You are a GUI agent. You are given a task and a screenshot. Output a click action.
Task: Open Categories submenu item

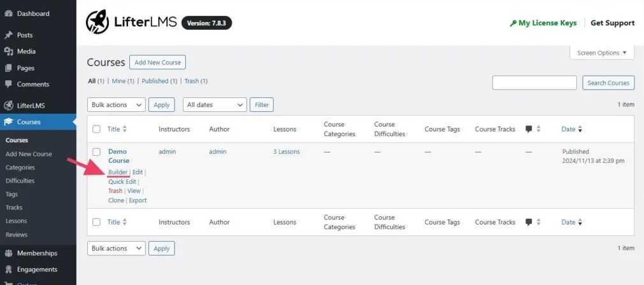pos(20,167)
